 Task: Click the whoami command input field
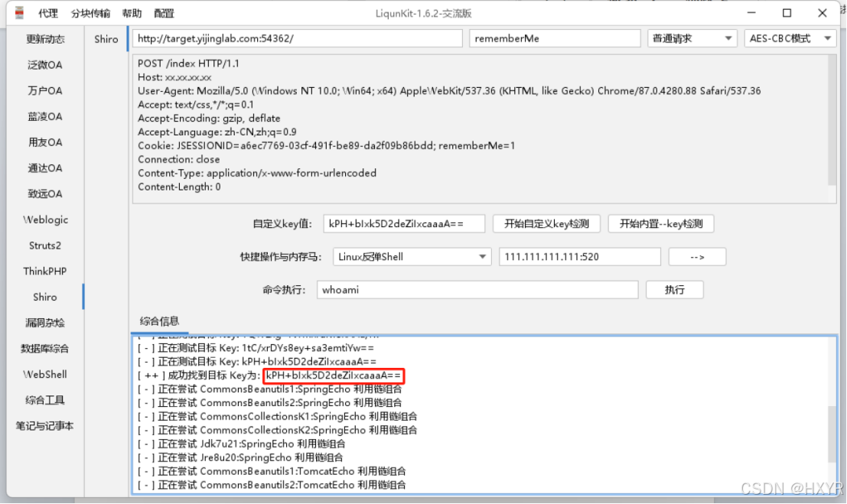click(477, 290)
